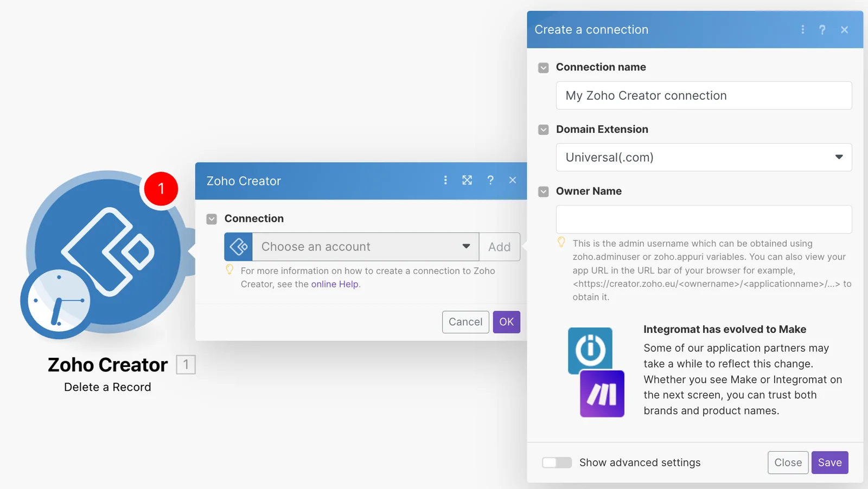Image resolution: width=868 pixels, height=489 pixels.
Task: Click the Integromat logo icon
Action: pos(590,350)
